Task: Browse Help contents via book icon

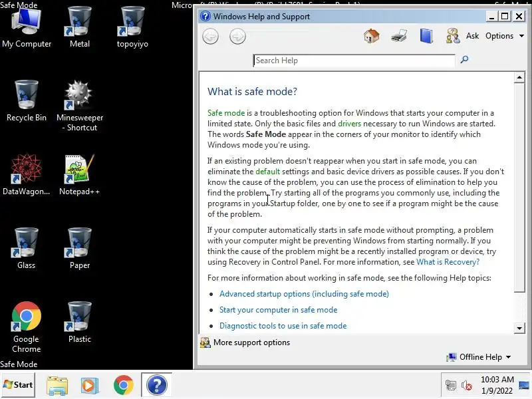Action: pos(426,36)
